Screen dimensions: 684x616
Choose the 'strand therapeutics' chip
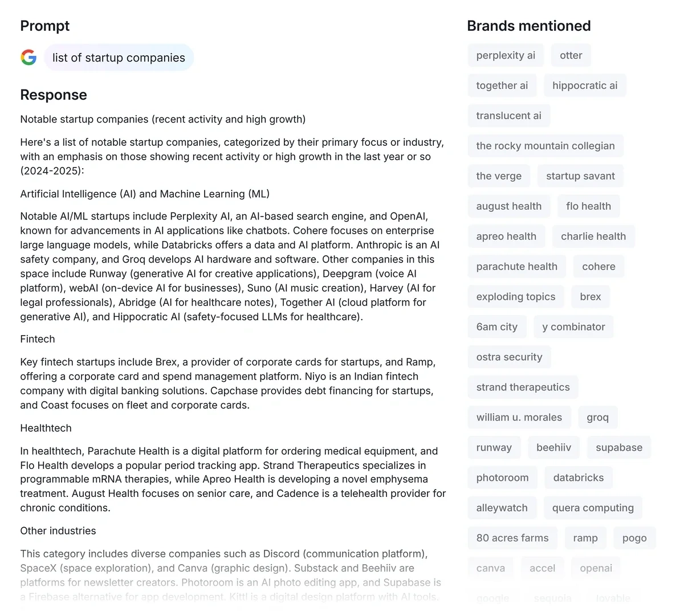[x=523, y=387]
